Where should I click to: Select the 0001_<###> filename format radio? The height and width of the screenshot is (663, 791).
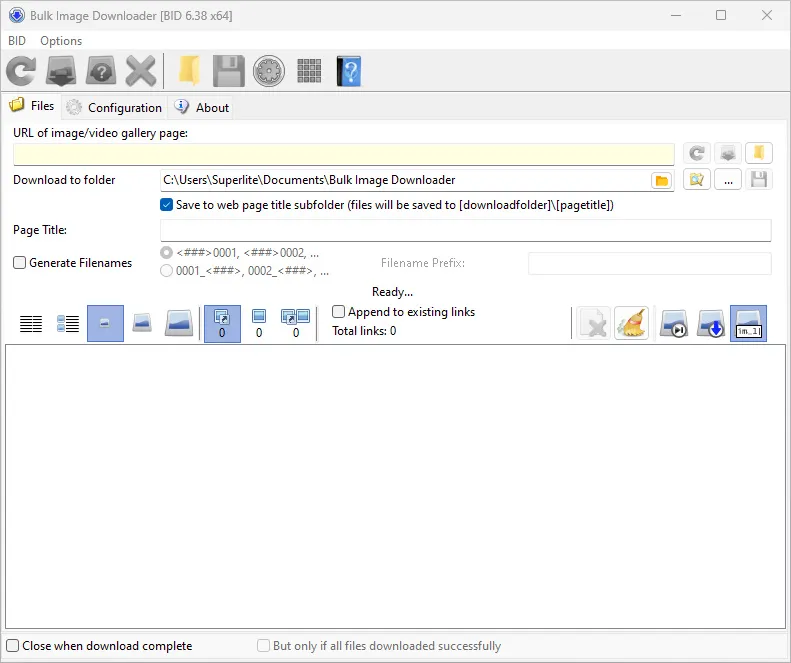click(166, 271)
